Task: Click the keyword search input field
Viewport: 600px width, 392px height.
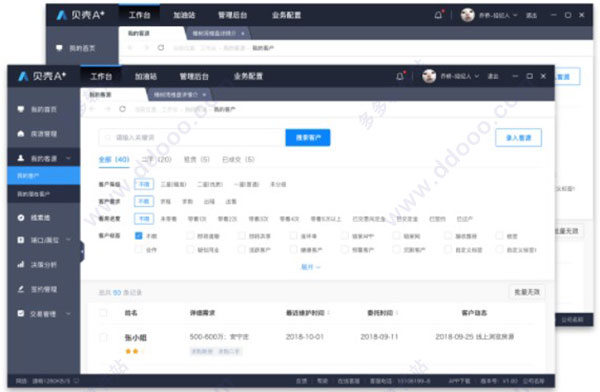Action: 192,137
